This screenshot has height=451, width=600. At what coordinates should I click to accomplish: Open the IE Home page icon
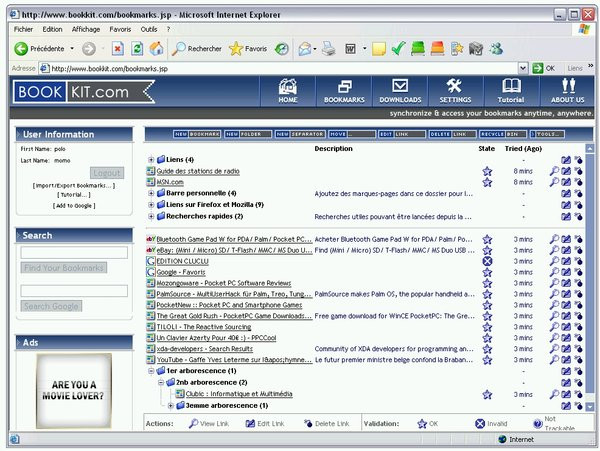pyautogui.click(x=157, y=49)
